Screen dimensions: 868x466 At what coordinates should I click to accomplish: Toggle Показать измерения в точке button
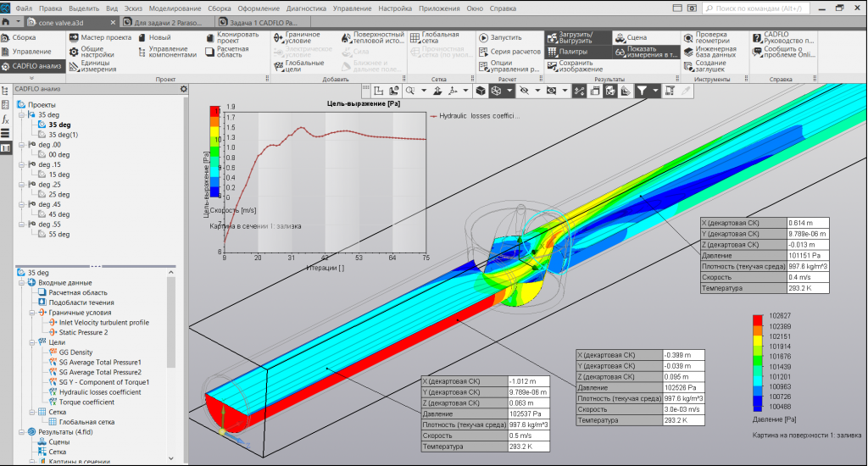click(x=646, y=52)
